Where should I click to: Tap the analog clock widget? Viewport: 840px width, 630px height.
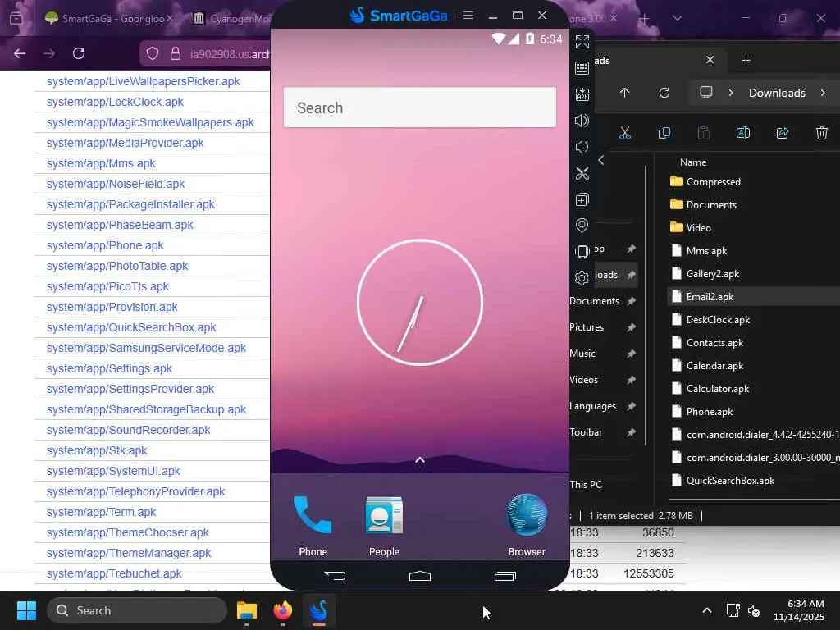pyautogui.click(x=420, y=303)
